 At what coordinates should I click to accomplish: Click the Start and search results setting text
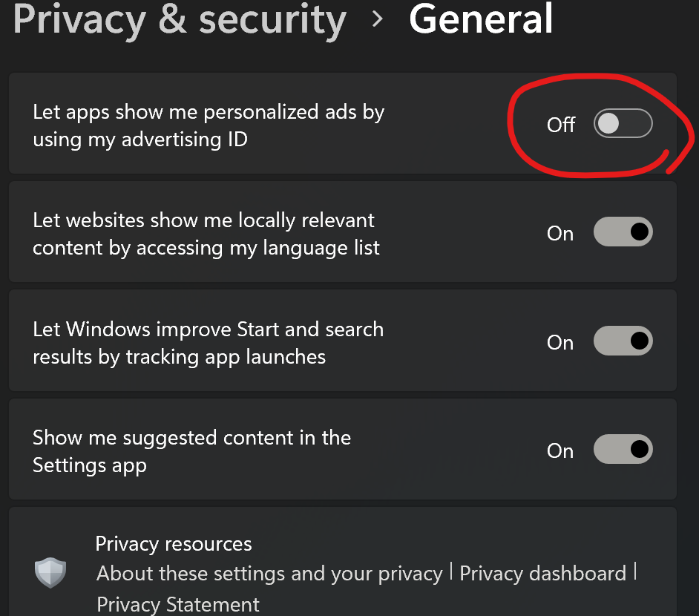[208, 342]
